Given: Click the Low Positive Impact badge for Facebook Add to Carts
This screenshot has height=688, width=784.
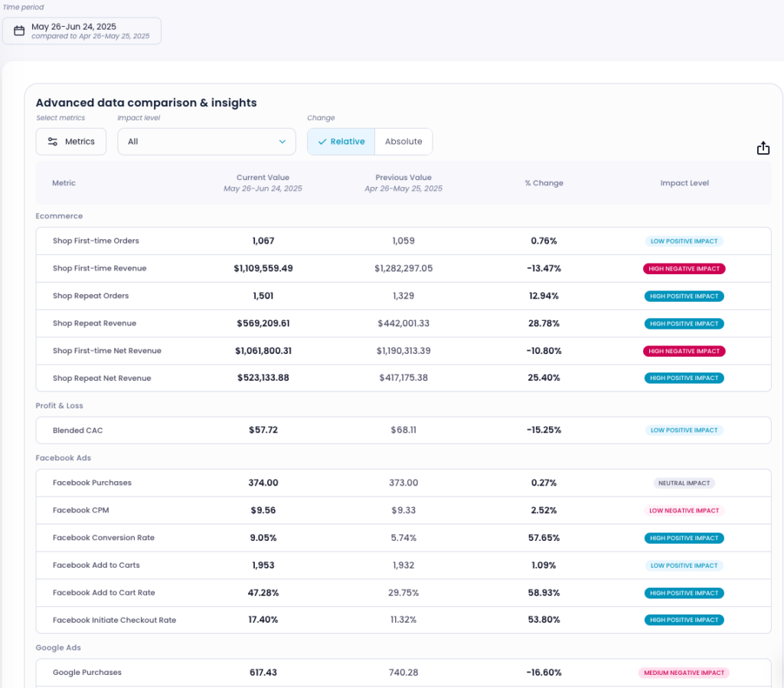Looking at the screenshot, I should [x=684, y=566].
